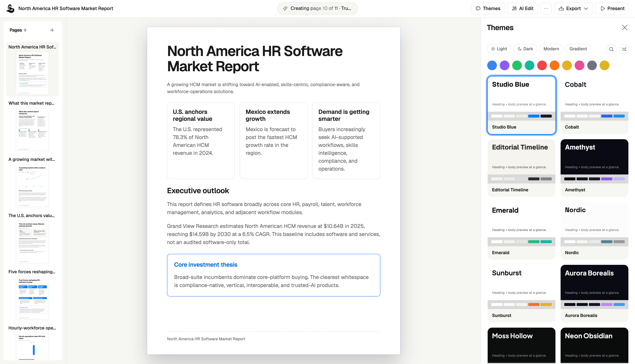Viewport: 635px width, 364px height.
Task: Click the page footer report title text
Action: tap(206, 339)
